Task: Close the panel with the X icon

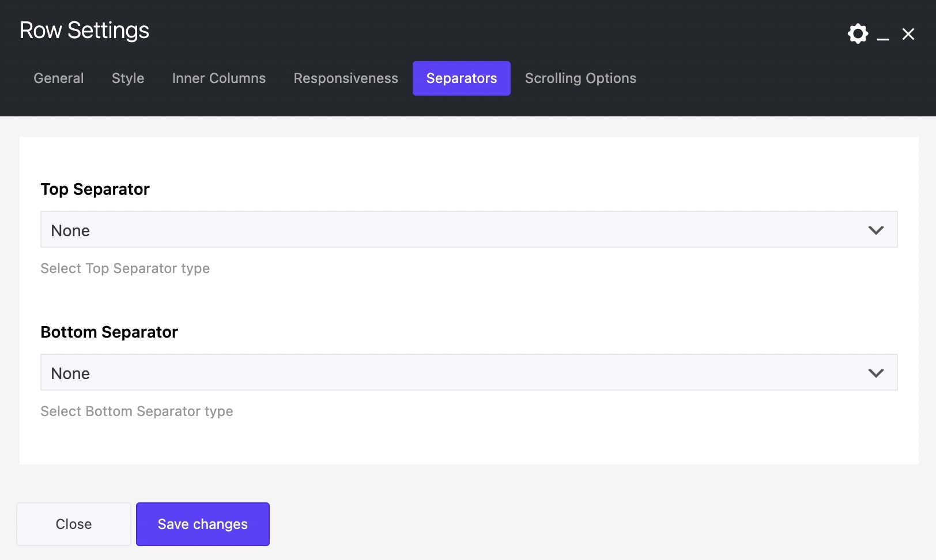Action: [908, 35]
